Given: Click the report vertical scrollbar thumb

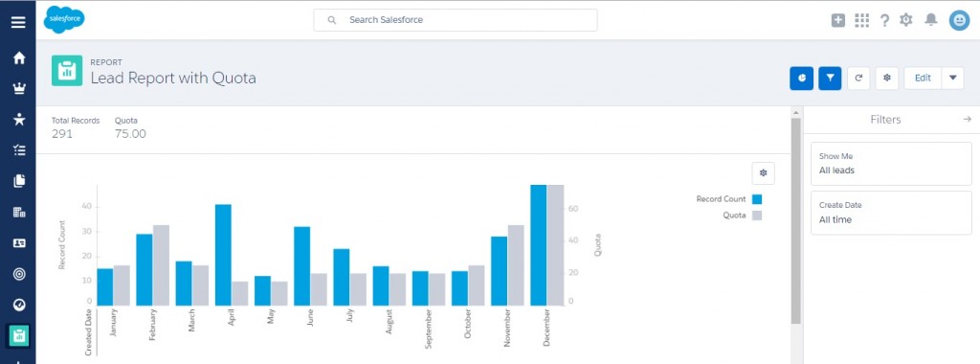Looking at the screenshot, I should (x=795, y=220).
